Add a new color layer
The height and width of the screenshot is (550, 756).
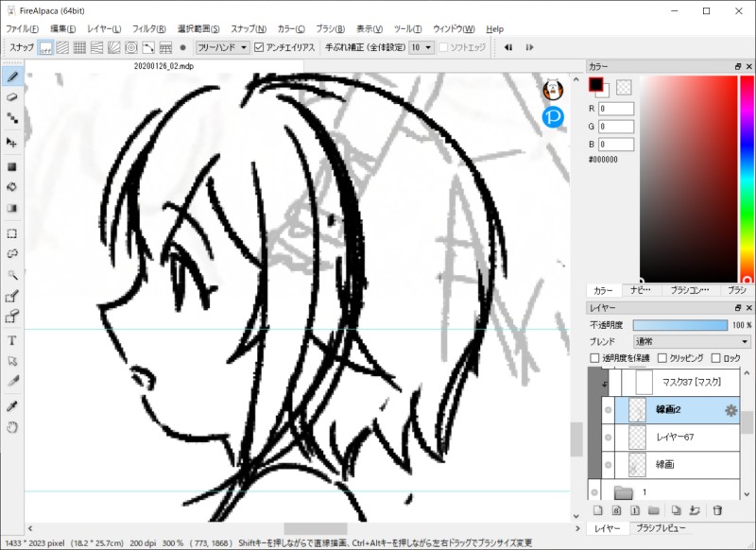click(598, 510)
